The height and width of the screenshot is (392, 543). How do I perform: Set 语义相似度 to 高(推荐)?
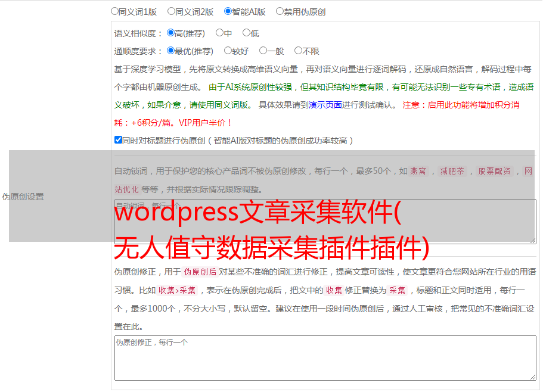pos(170,33)
